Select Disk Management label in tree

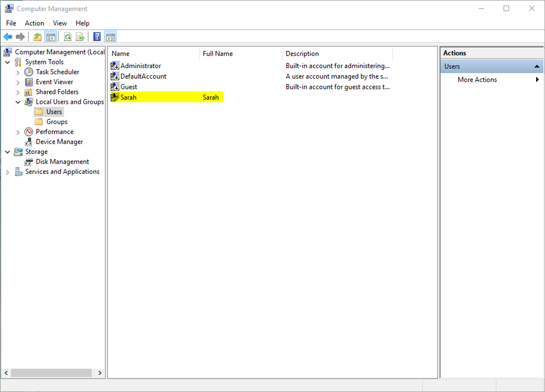pyautogui.click(x=62, y=161)
